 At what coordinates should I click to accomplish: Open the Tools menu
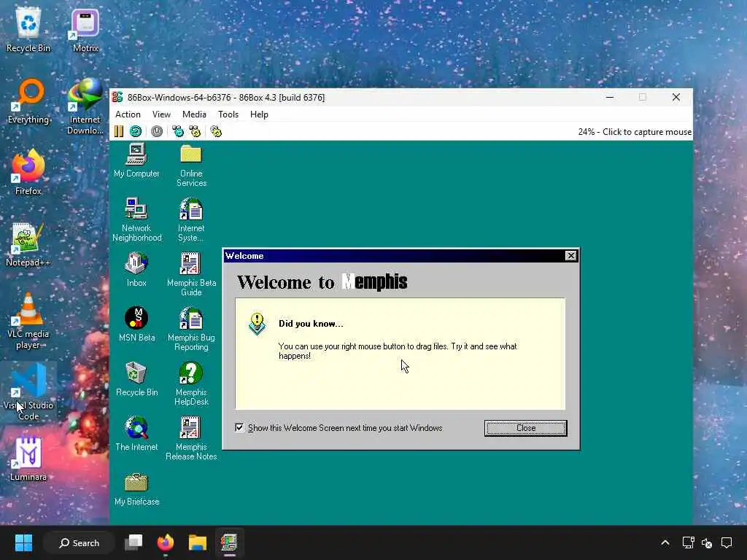pos(228,114)
